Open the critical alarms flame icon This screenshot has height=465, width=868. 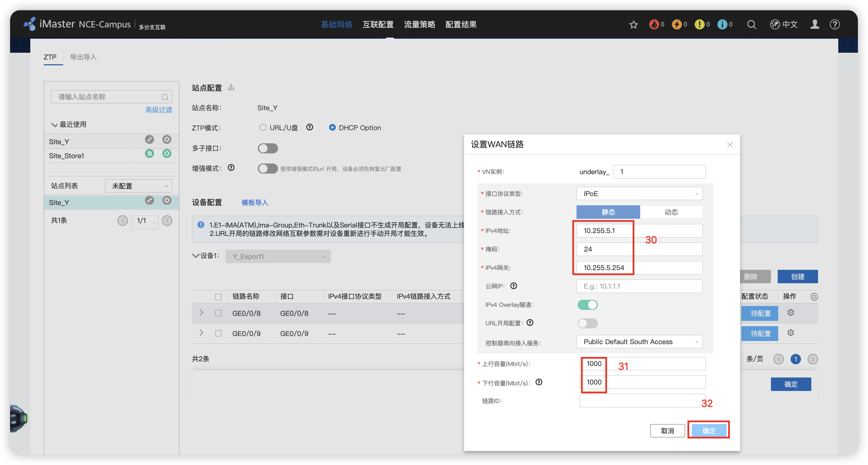pyautogui.click(x=654, y=25)
